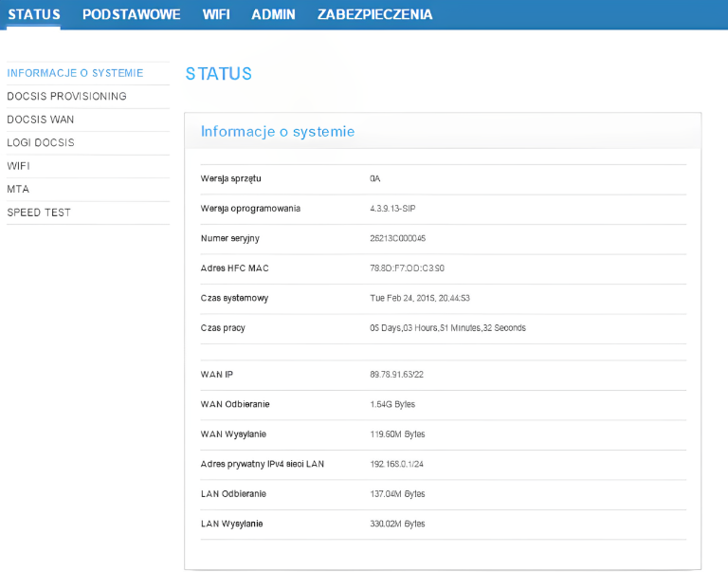Screen dimensions: 728x572
Task: Go to the ADMIN tab
Action: coord(273,14)
